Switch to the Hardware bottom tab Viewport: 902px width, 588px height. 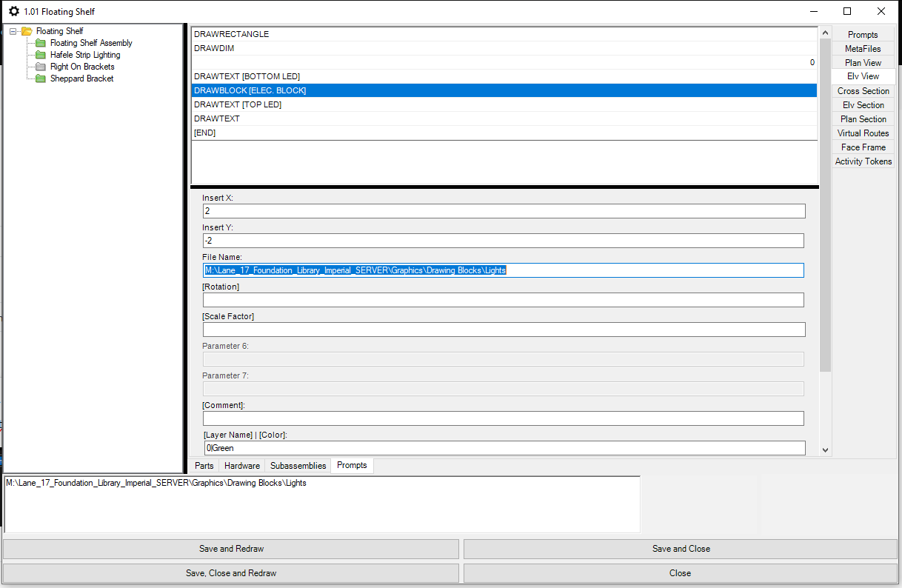[x=242, y=466]
